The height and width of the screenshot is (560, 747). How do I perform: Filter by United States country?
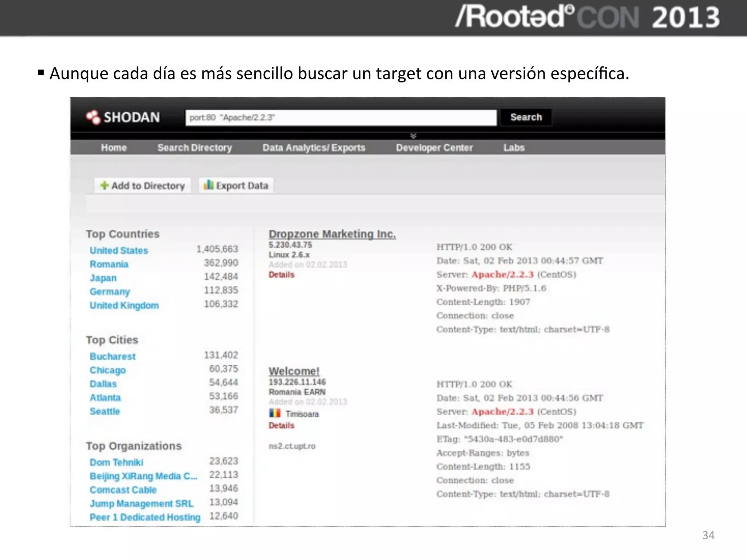(119, 250)
